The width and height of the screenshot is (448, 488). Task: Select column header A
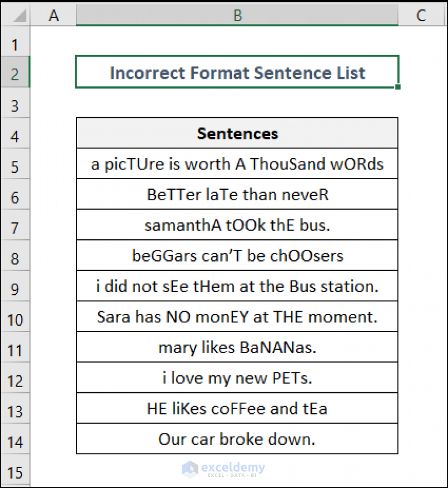tap(54, 15)
